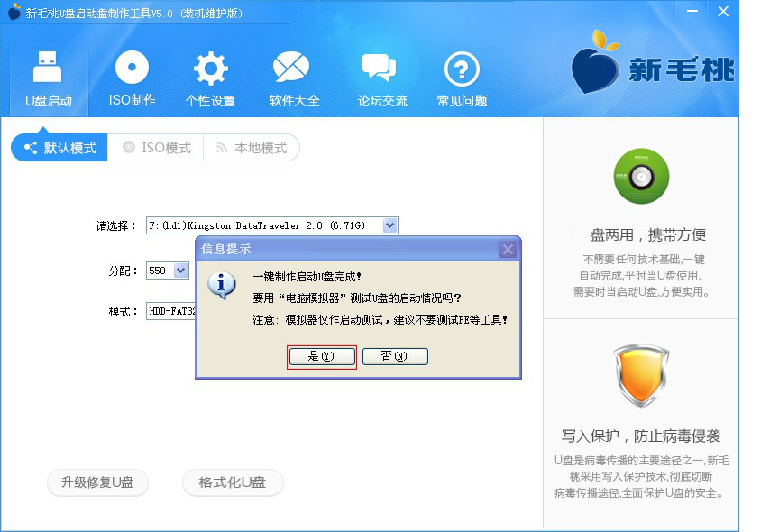779x532 pixels.
Task: Click 是(Y) in the dialog
Action: pyautogui.click(x=322, y=357)
